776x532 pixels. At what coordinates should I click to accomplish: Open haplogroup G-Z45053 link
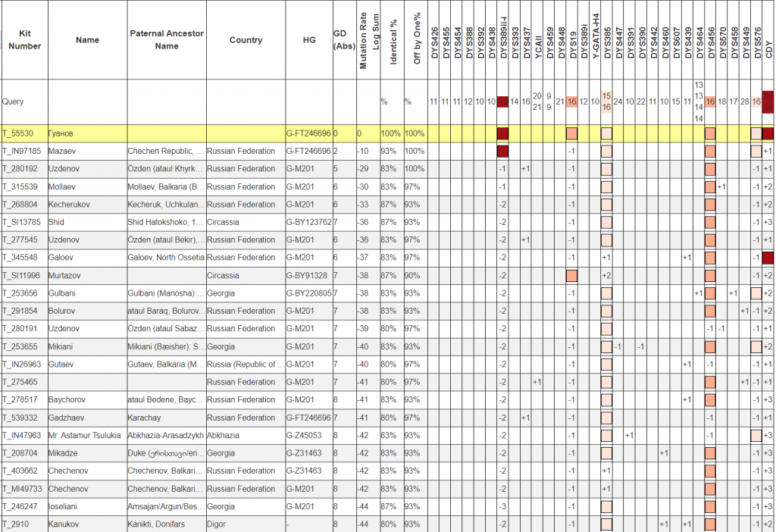303,436
